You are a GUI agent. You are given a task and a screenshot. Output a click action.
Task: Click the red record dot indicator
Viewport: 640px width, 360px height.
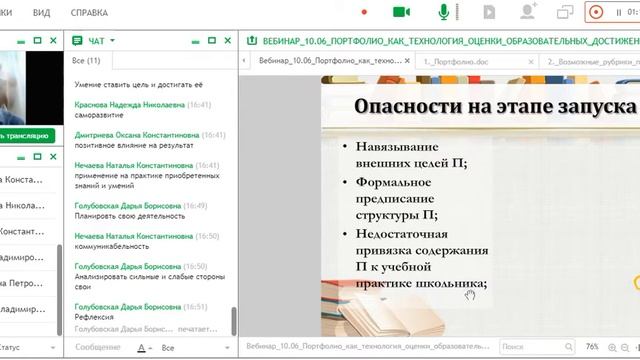point(364,12)
